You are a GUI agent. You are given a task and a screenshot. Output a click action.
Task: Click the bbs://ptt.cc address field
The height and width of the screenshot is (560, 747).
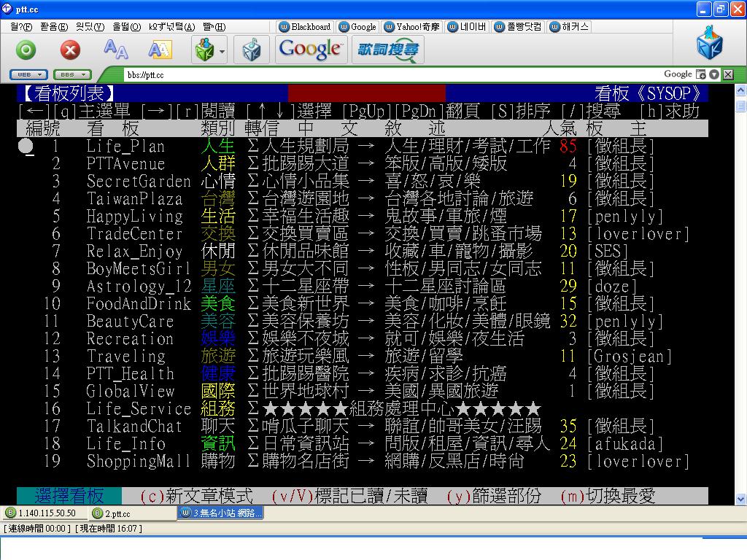pos(365,74)
